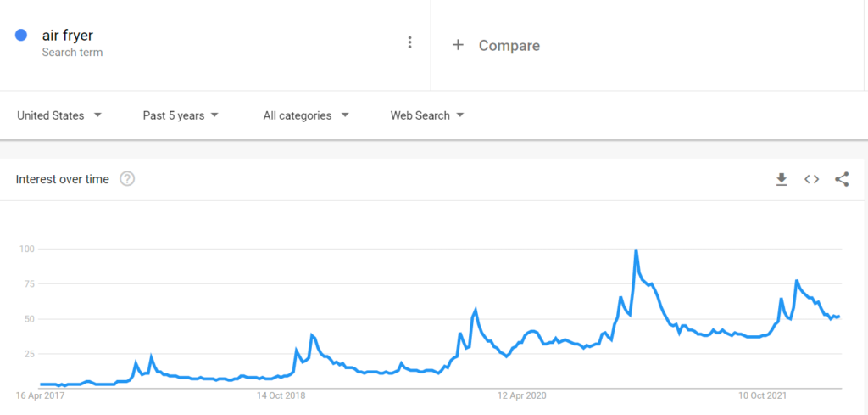Click the Interest over time heading
Image resolution: width=868 pixels, height=415 pixels.
[x=63, y=179]
